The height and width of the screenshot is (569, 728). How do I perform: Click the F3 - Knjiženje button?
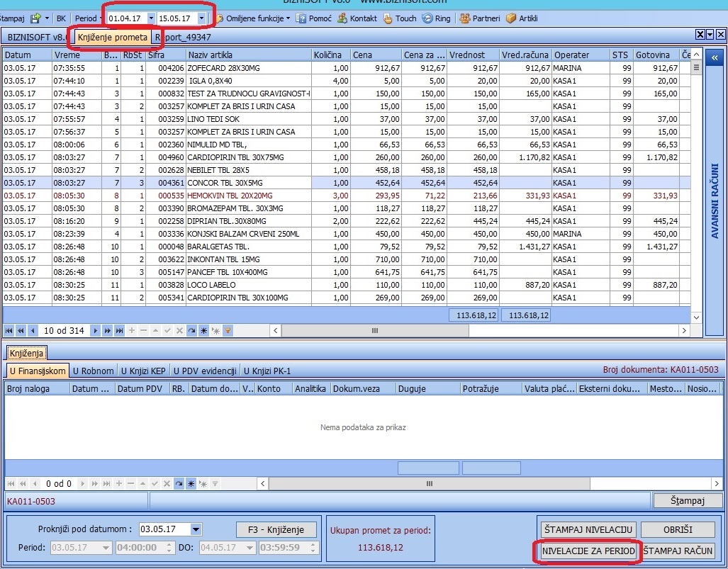pos(276,529)
